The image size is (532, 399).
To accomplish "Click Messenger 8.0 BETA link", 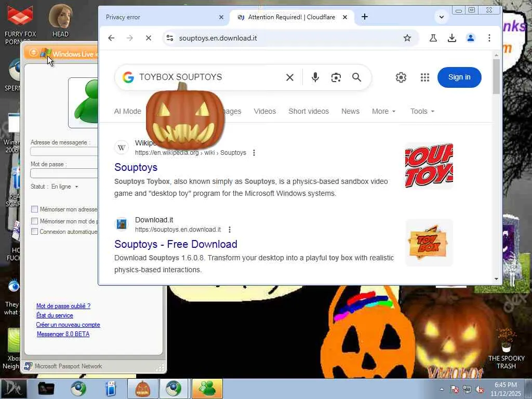I will tap(63, 334).
